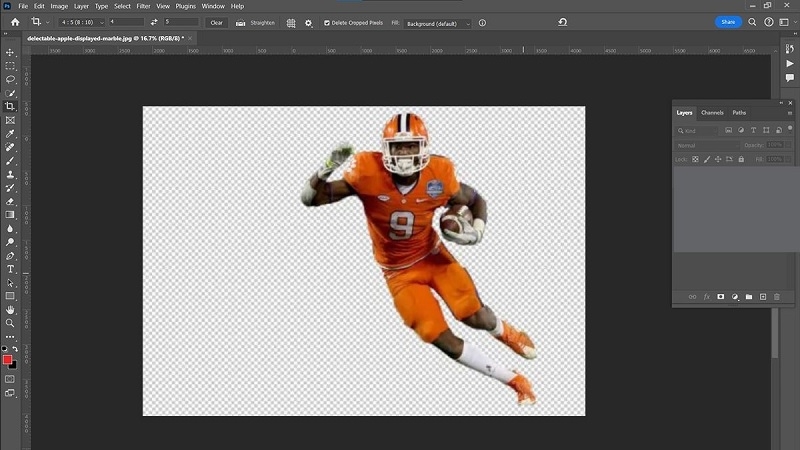Viewport: 800px width, 450px height.
Task: Select the Zoom tool in toolbar
Action: [10, 323]
